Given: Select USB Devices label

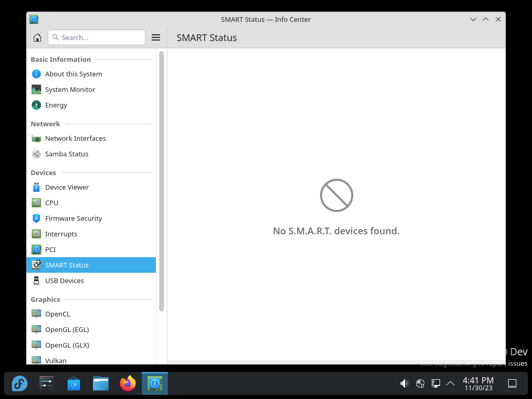Looking at the screenshot, I should pos(64,281).
